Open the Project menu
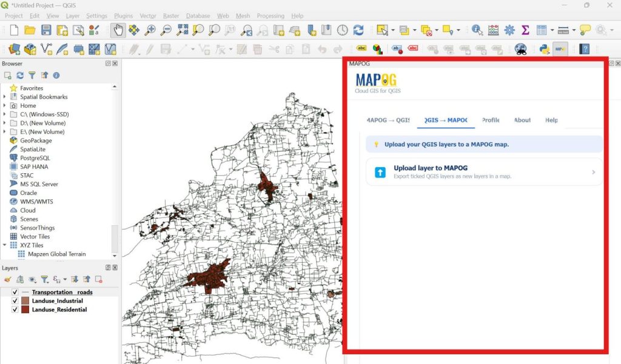Screen dimensions: 621x364 [x=13, y=16]
